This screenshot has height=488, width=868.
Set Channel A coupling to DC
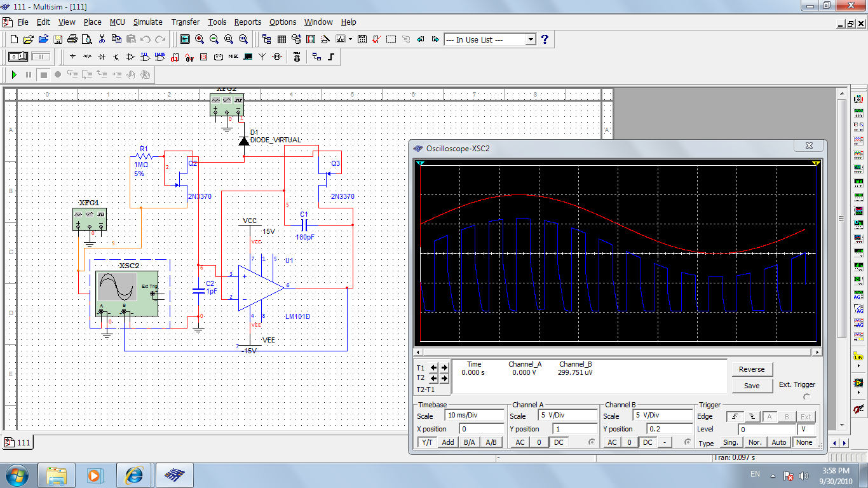[558, 442]
